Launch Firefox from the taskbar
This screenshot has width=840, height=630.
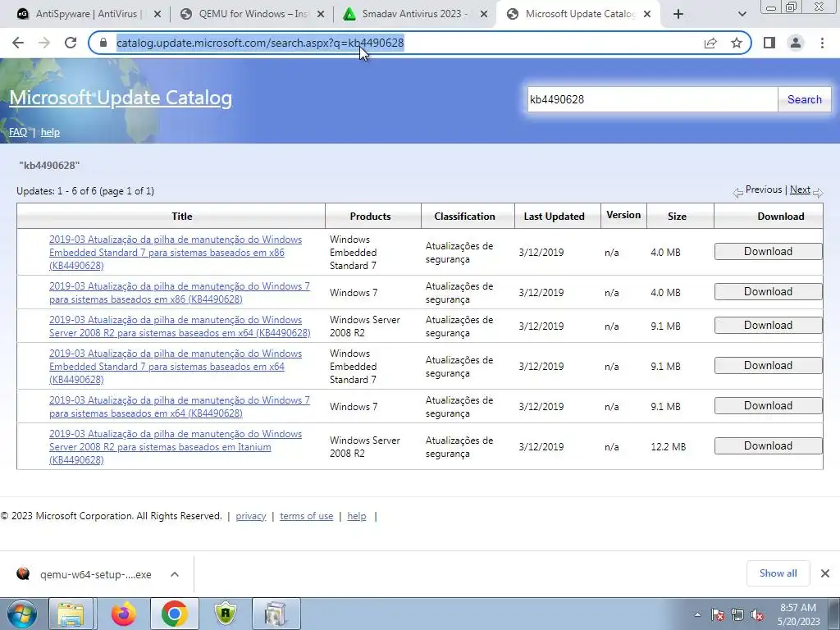(123, 614)
